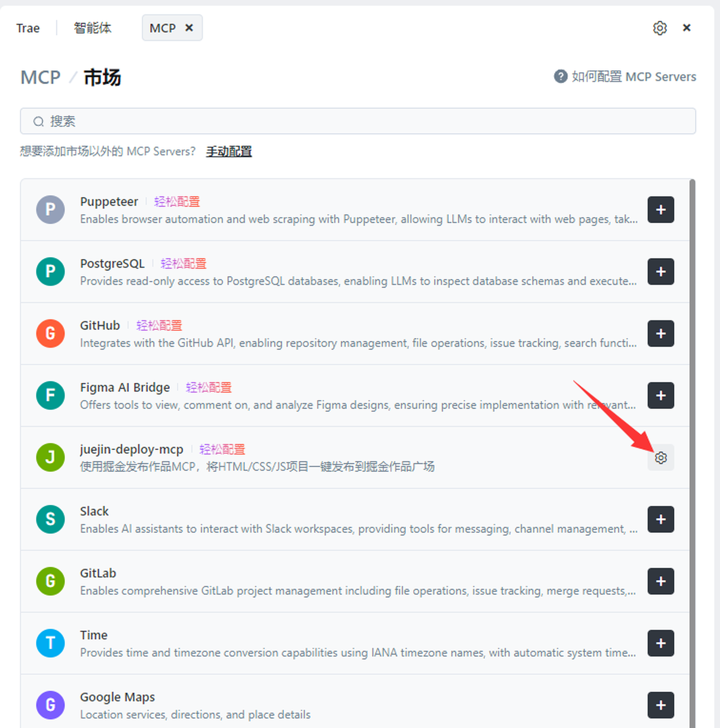Add the Figma AI Bridge server
Screen dimensions: 720x728
(x=661, y=395)
